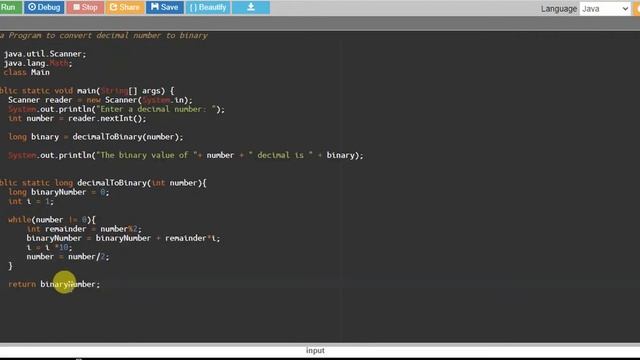Click the Stop button
Image resolution: width=640 pixels, height=360 pixels.
[x=85, y=7]
